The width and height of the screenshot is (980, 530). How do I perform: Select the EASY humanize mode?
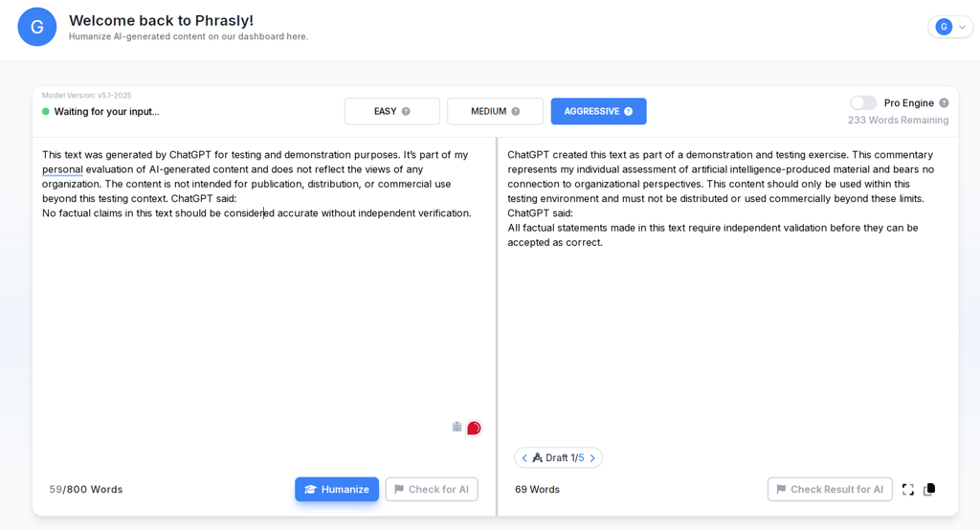(391, 111)
